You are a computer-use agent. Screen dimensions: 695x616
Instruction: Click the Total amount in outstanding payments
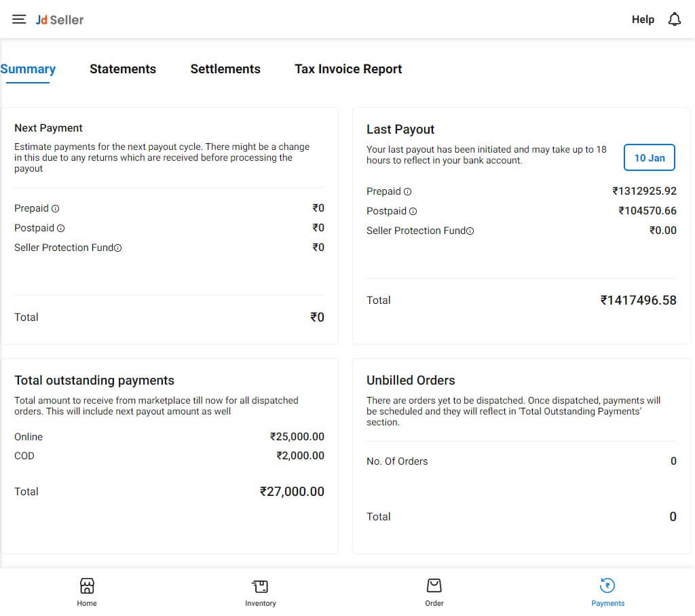[x=292, y=491]
